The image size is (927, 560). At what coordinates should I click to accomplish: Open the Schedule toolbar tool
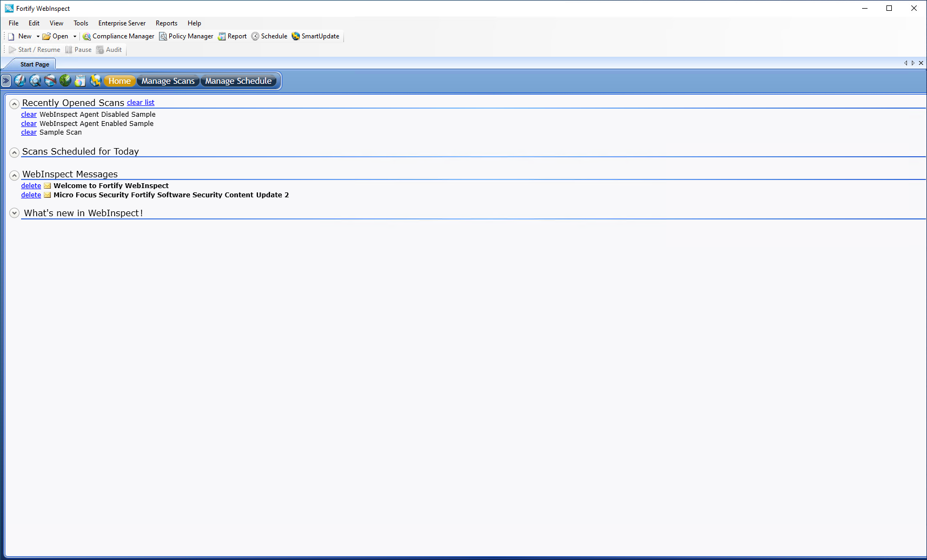point(269,36)
